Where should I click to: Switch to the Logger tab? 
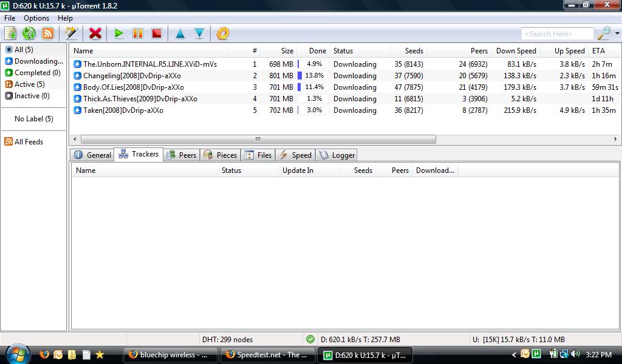(337, 155)
